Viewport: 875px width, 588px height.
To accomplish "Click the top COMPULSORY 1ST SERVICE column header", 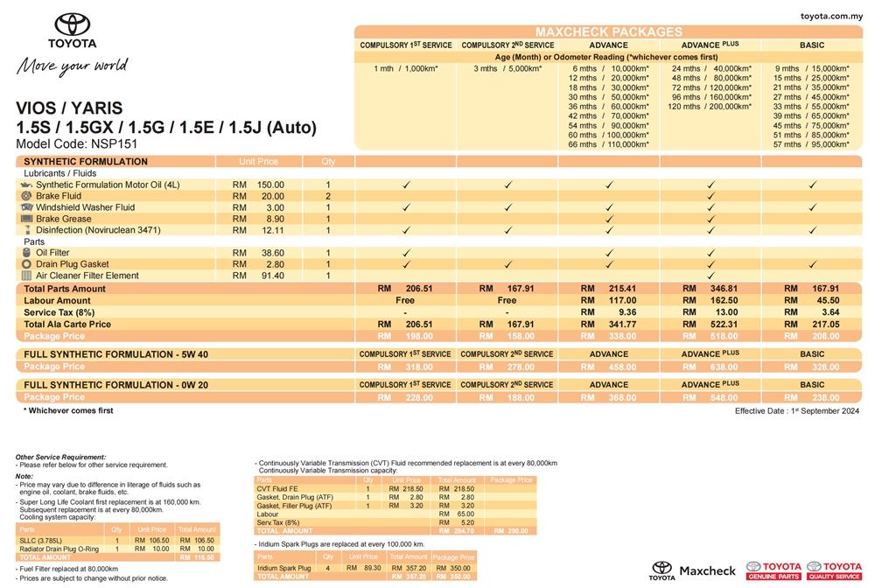I will (x=406, y=45).
